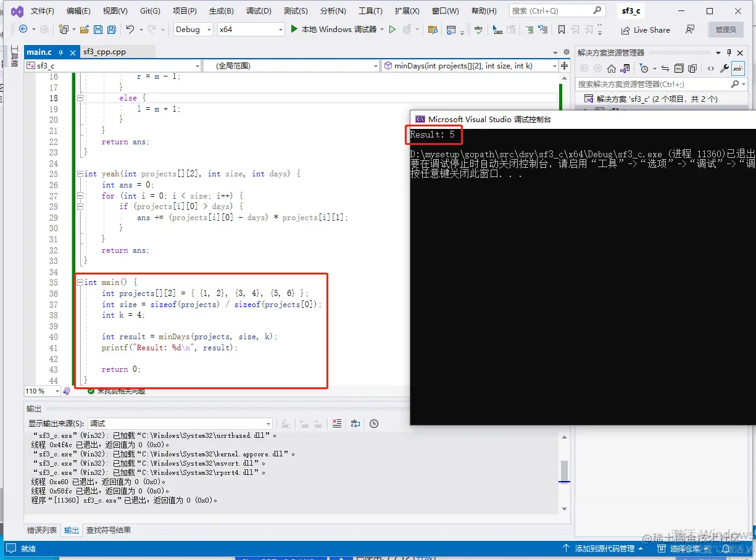
Task: Click the Open File folder icon
Action: point(85,29)
